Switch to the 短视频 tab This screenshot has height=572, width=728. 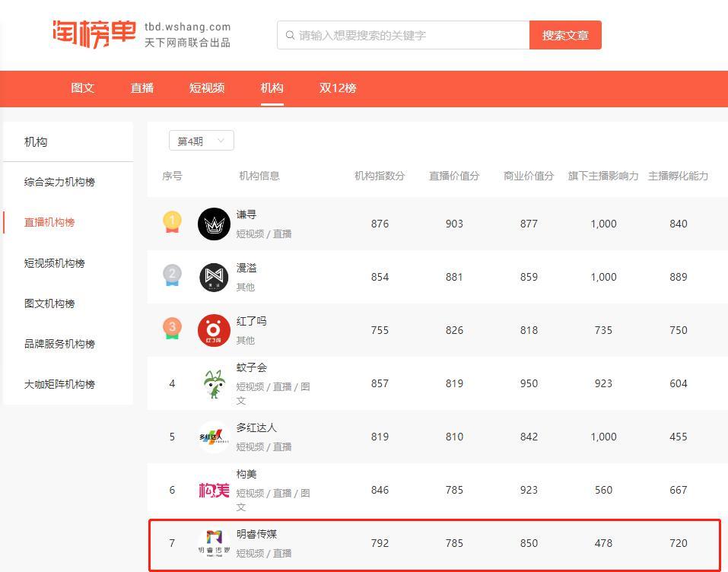click(x=207, y=87)
